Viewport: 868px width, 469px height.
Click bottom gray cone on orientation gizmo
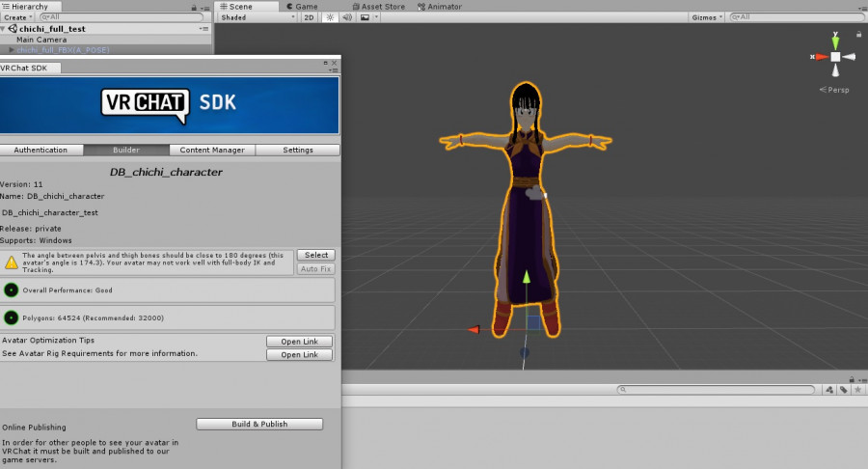pos(835,70)
